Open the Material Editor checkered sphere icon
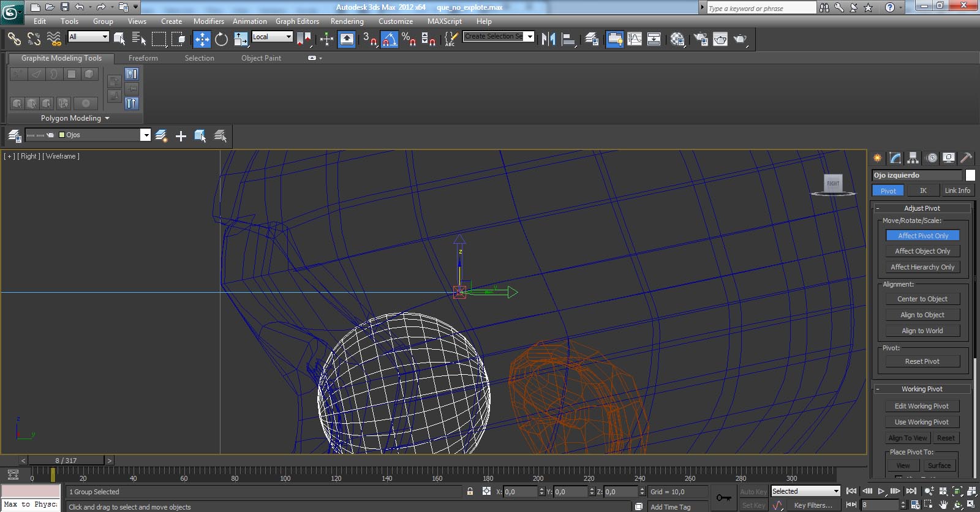This screenshot has height=512, width=980. [x=677, y=39]
